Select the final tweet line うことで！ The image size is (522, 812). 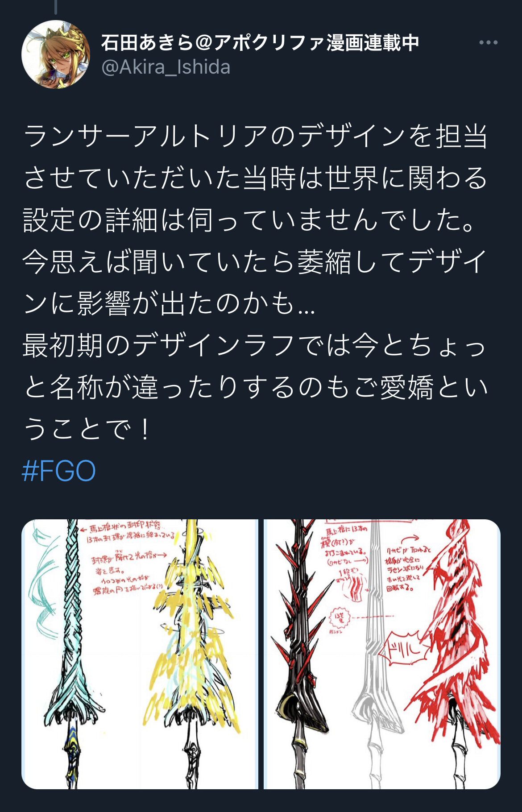[87, 429]
